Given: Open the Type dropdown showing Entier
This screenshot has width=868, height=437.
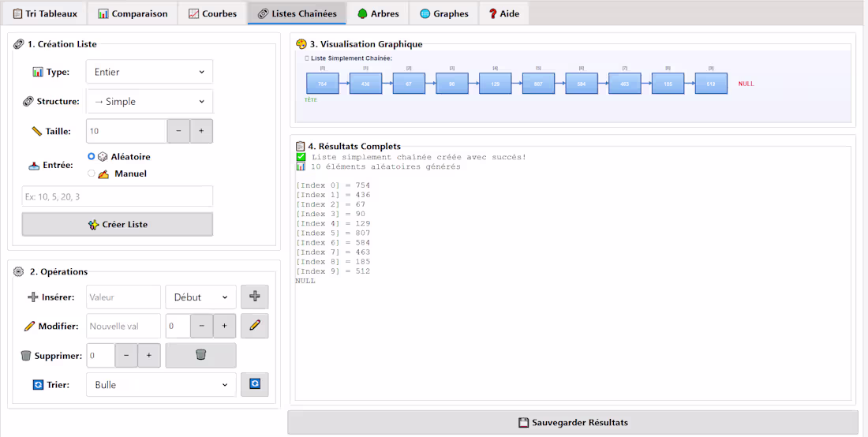Looking at the screenshot, I should pyautogui.click(x=149, y=72).
